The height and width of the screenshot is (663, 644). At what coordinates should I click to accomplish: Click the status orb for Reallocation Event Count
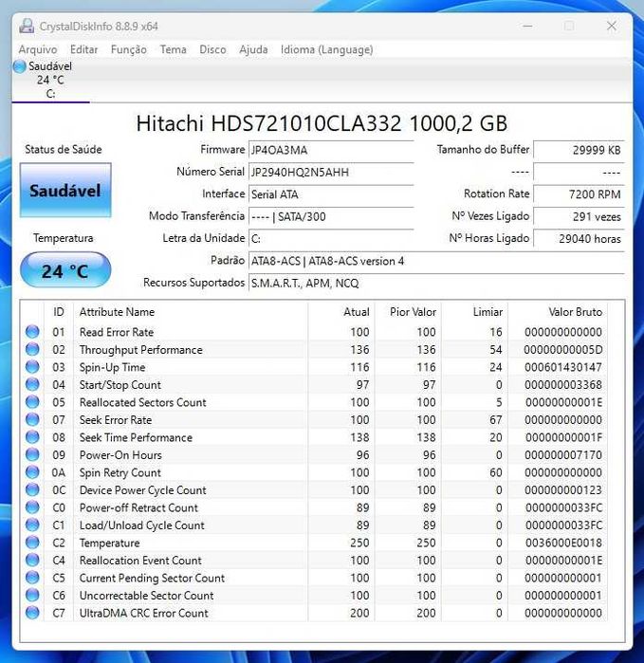point(32,560)
